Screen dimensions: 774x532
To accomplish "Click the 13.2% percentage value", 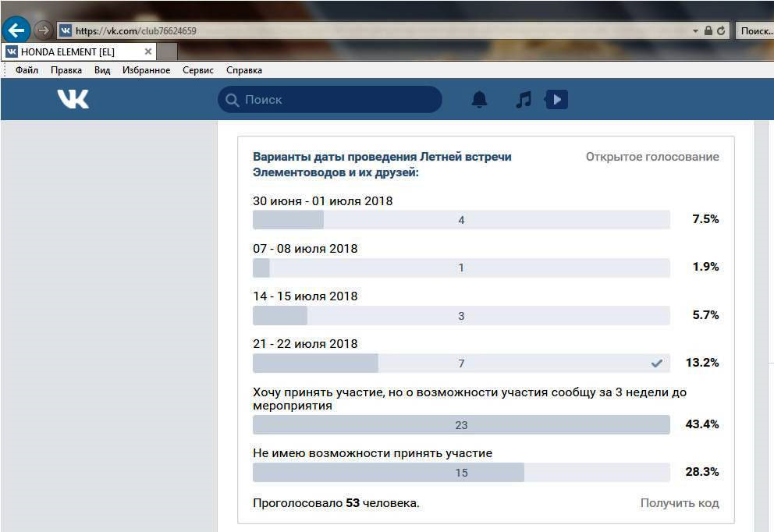I will point(702,362).
